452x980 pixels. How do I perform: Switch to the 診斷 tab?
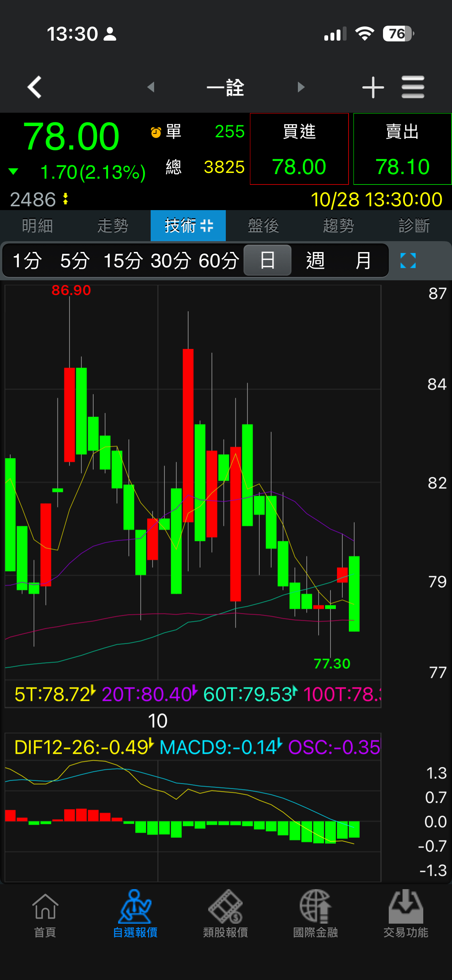point(414,225)
